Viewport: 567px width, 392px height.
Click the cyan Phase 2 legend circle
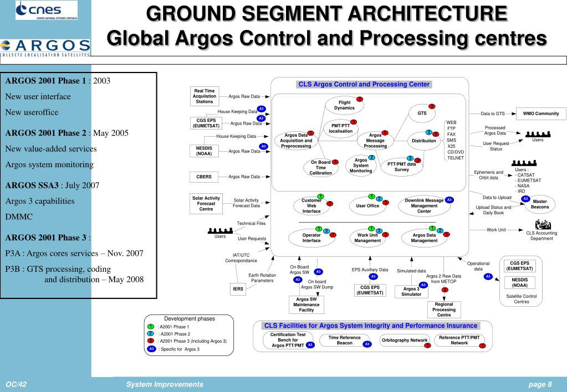click(x=151, y=334)
